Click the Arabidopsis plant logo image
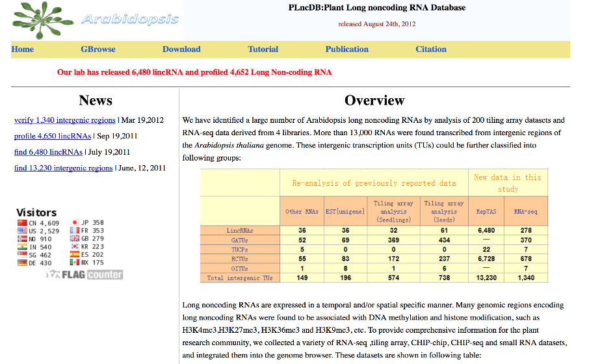The image size is (613, 364). click(x=42, y=19)
